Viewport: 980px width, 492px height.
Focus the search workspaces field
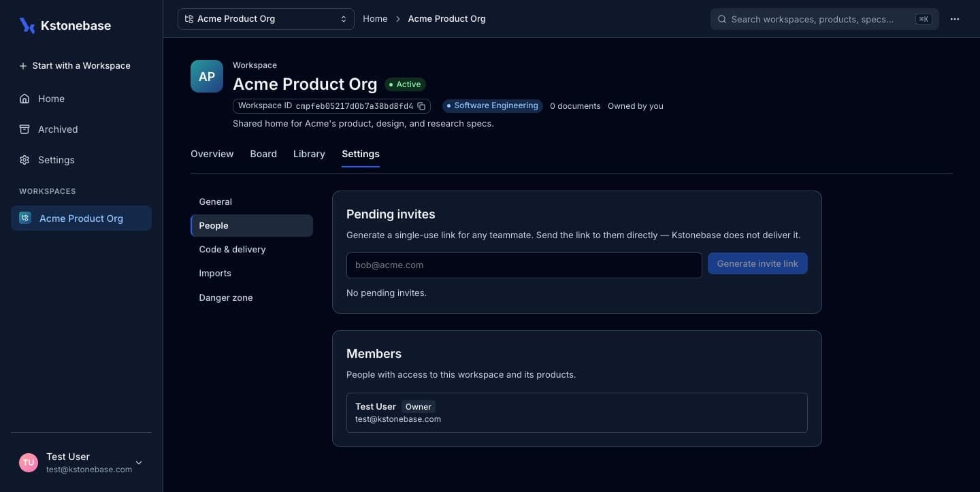[x=825, y=19]
